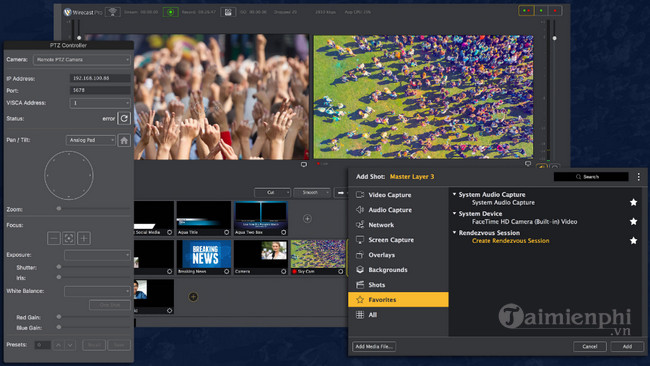Click the IP Address input field
The image size is (650, 366).
point(100,78)
